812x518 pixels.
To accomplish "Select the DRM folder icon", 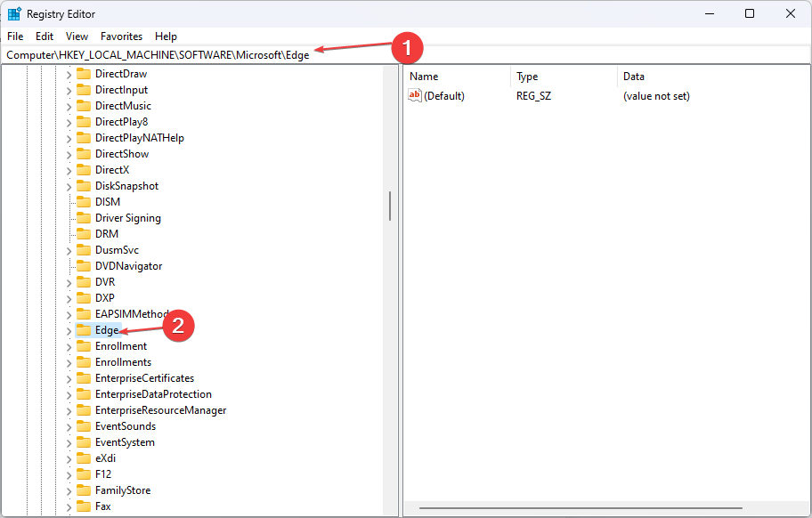I will tap(84, 234).
